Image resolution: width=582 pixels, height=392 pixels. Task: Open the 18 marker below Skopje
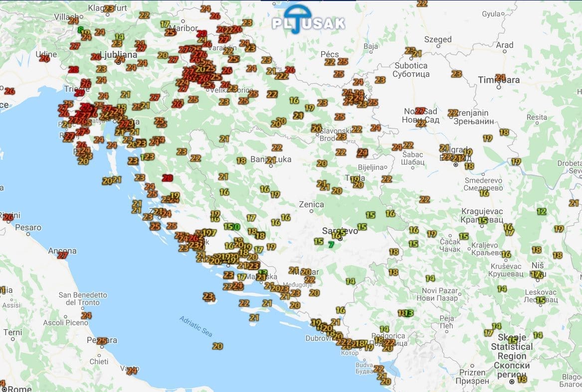point(522,379)
